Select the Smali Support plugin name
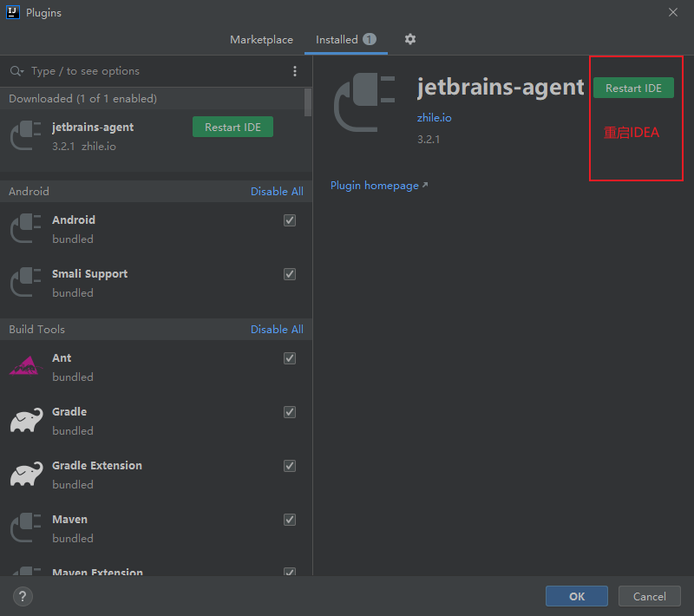694x616 pixels. (x=90, y=274)
